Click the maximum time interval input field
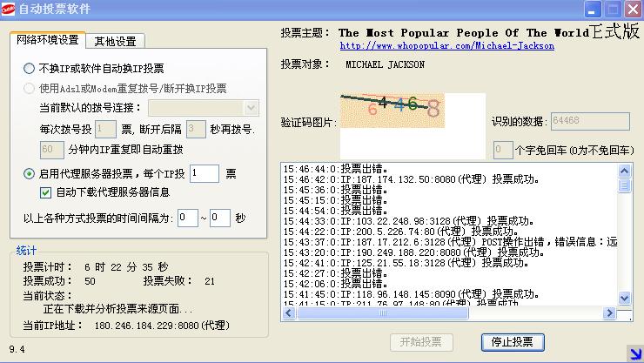 pos(219,218)
